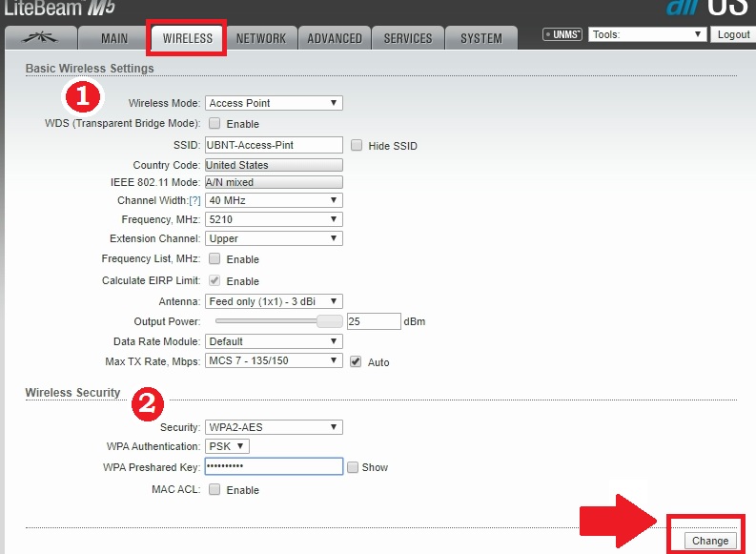The width and height of the screenshot is (756, 554).
Task: Click the Change button
Action: tap(710, 541)
